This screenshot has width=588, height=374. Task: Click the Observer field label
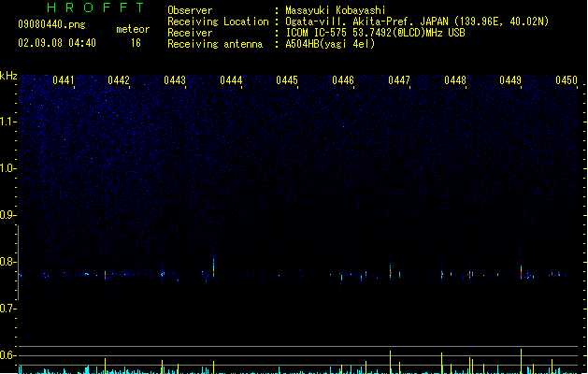pos(190,10)
